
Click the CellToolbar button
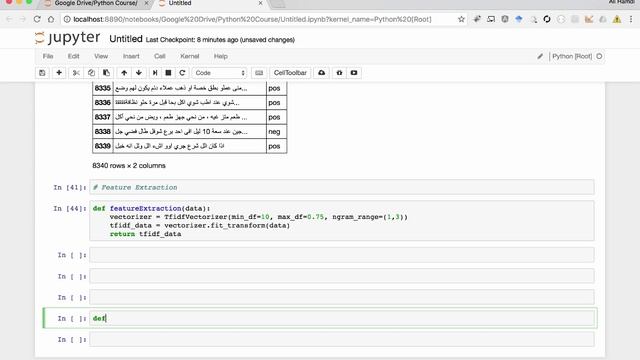coord(290,73)
